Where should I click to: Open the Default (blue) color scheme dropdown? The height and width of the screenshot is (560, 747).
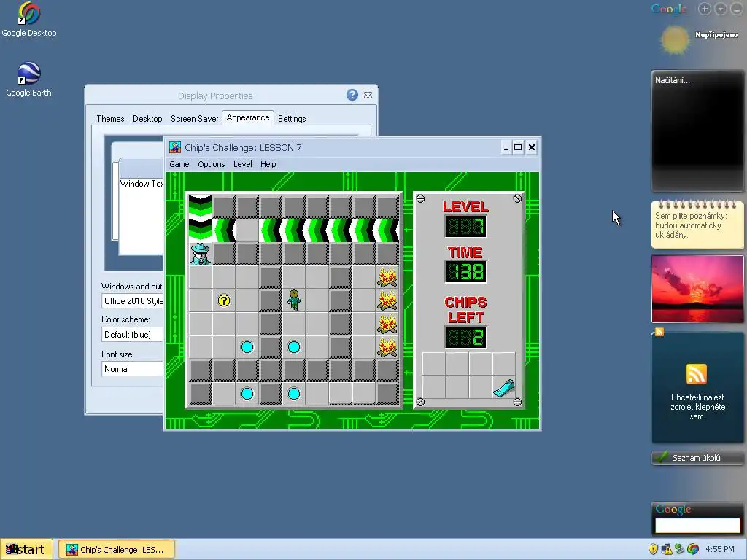[x=133, y=334]
